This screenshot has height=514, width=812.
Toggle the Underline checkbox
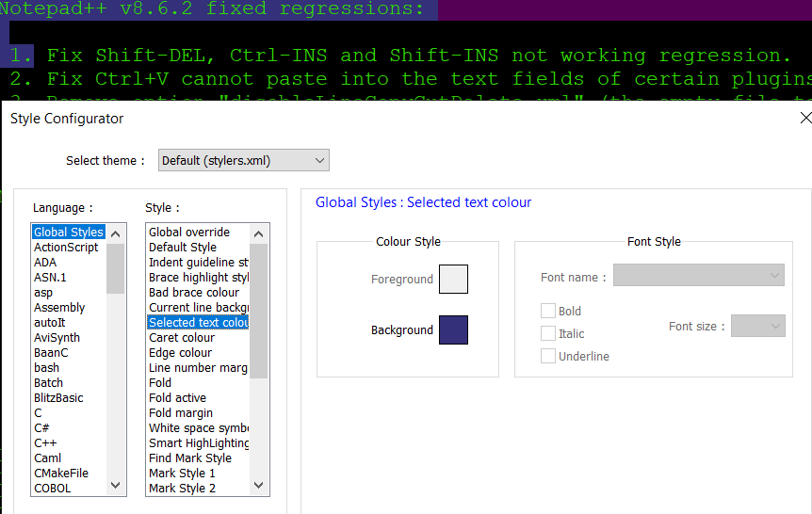point(548,356)
